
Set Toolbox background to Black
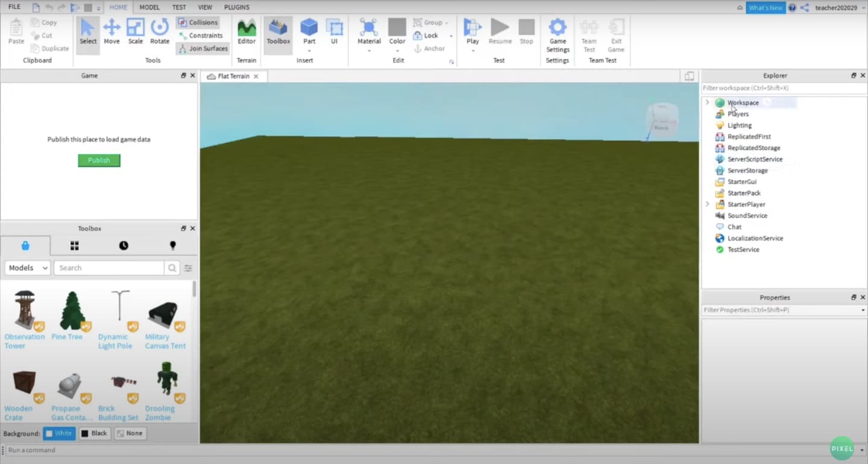pyautogui.click(x=95, y=433)
